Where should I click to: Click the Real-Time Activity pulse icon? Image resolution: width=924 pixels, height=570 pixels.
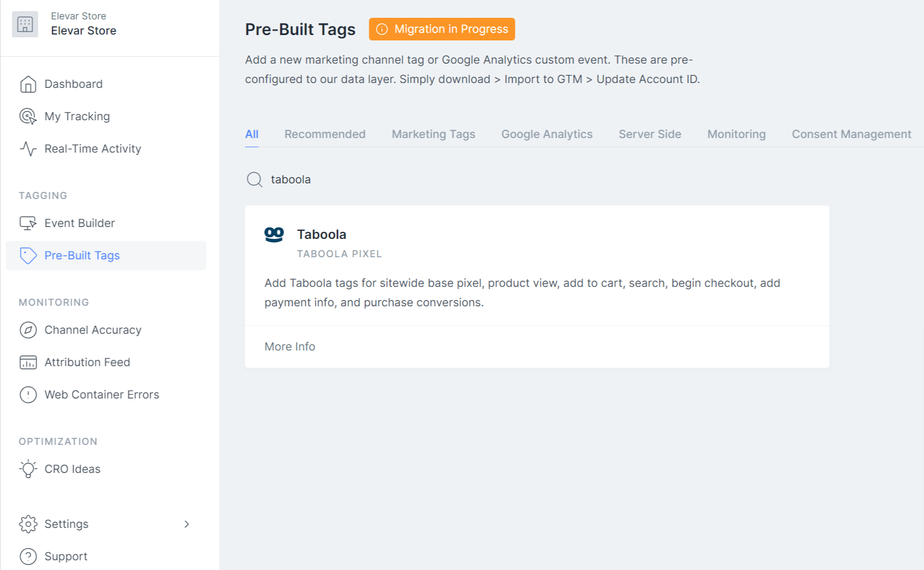28,149
